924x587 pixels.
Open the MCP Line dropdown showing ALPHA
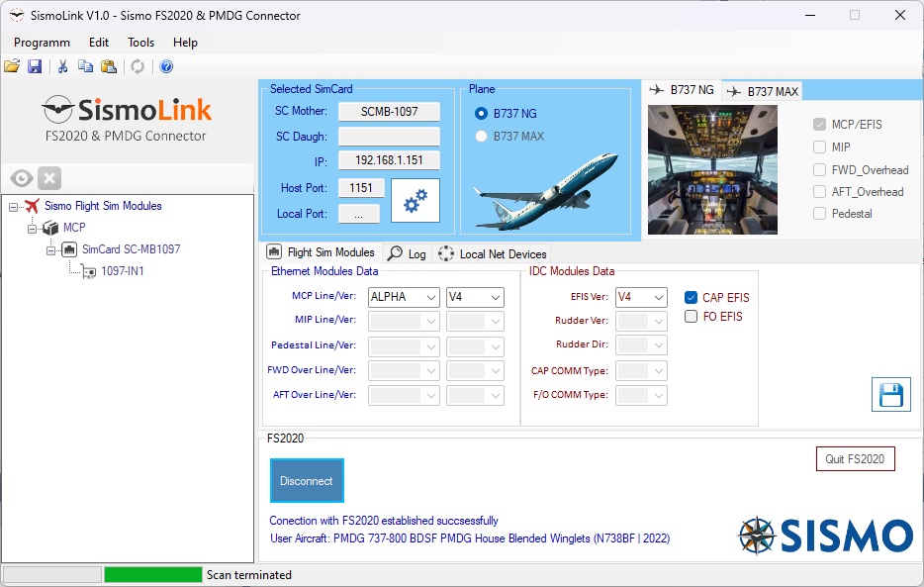click(404, 297)
